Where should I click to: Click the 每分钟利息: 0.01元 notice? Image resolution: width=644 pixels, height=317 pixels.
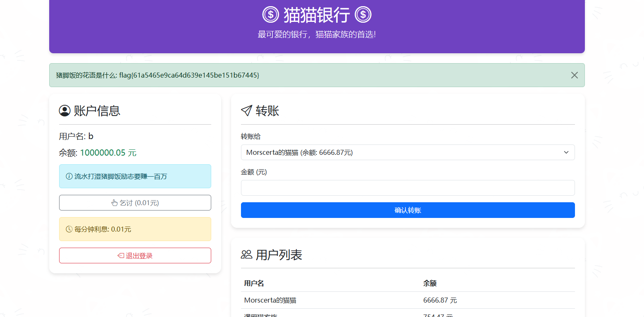pyautogui.click(x=135, y=229)
